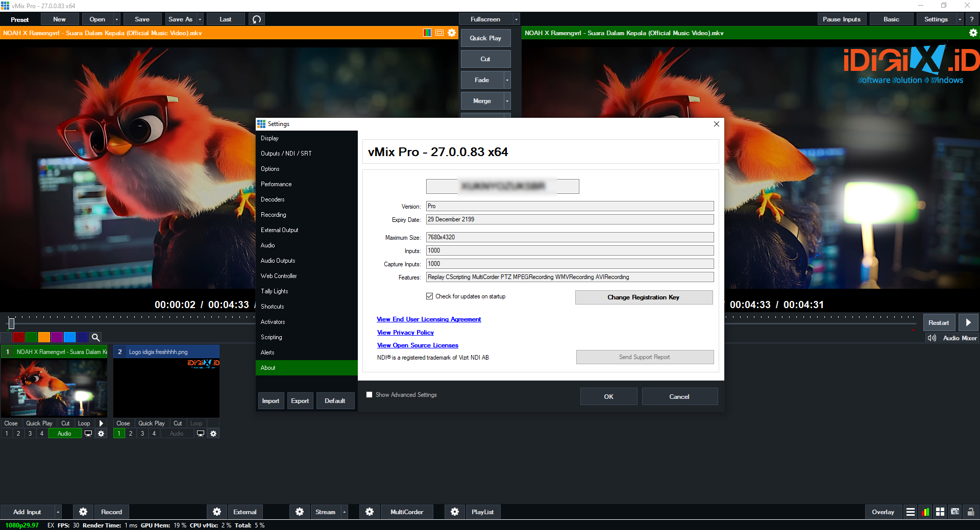Click monitor icon under input 2

click(x=201, y=434)
